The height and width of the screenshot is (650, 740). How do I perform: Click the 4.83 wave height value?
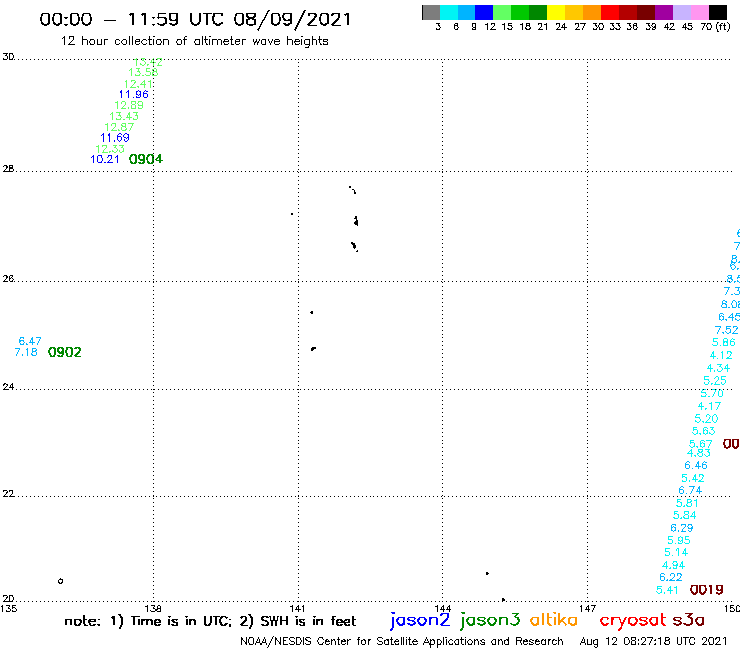click(698, 453)
